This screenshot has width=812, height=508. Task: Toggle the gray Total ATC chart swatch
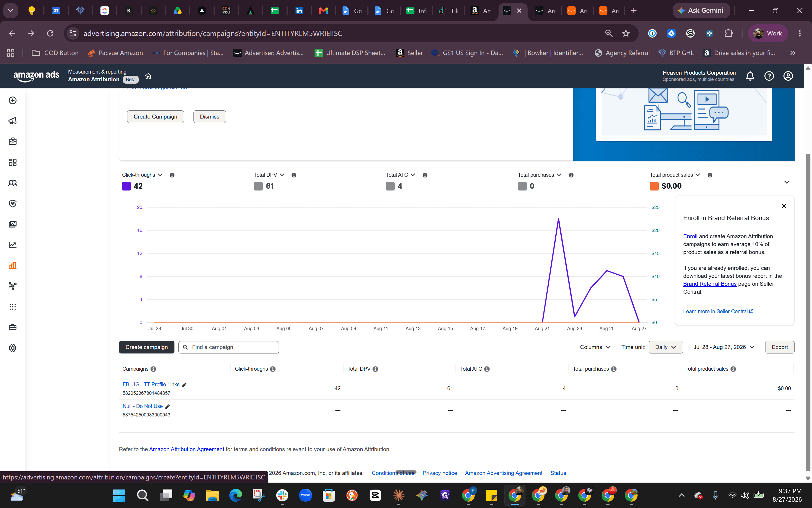[x=390, y=186]
